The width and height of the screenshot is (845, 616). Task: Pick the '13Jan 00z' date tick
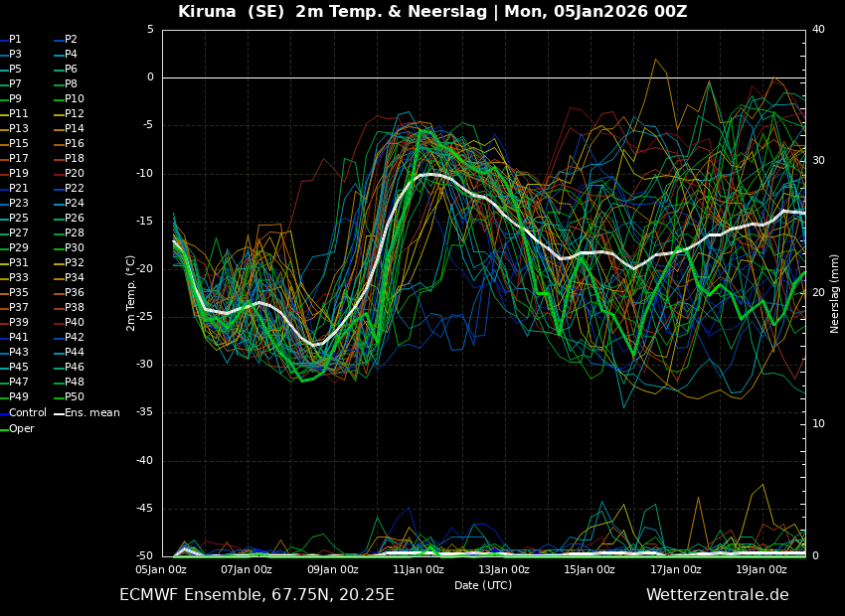504,569
